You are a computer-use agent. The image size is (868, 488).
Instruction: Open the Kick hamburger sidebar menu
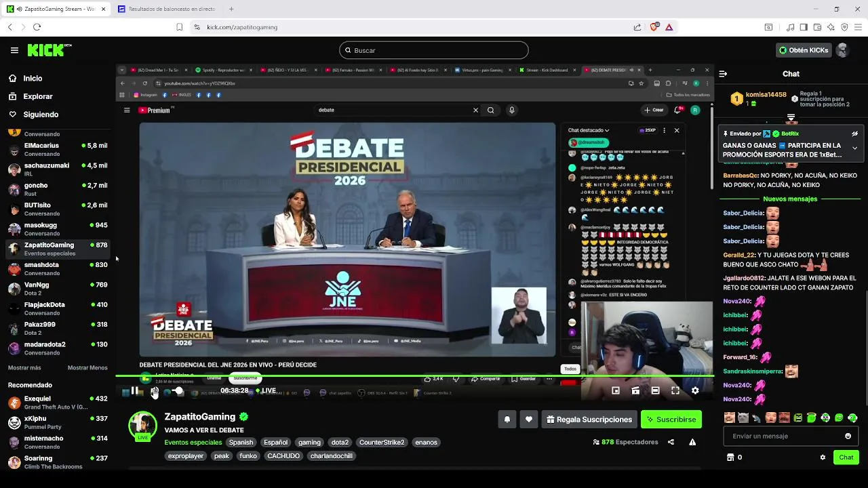14,50
